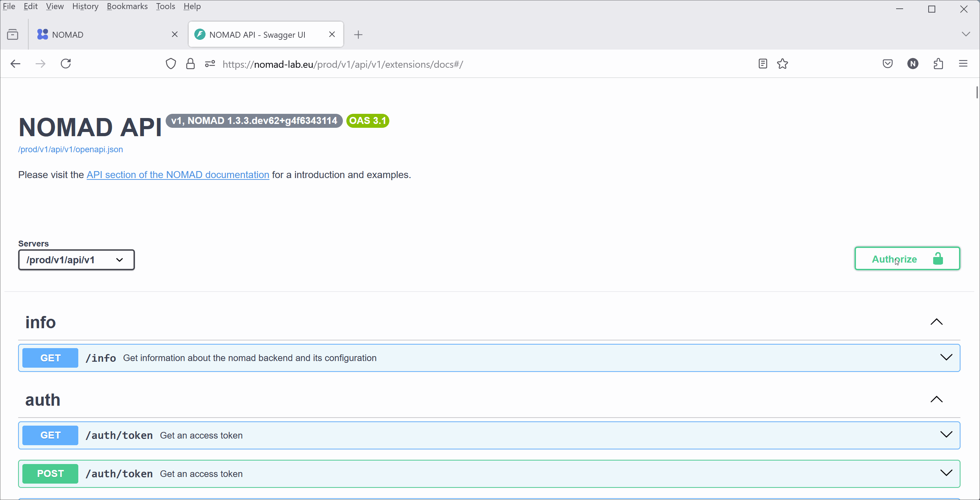The width and height of the screenshot is (980, 500).
Task: Reload the current page
Action: point(66,64)
